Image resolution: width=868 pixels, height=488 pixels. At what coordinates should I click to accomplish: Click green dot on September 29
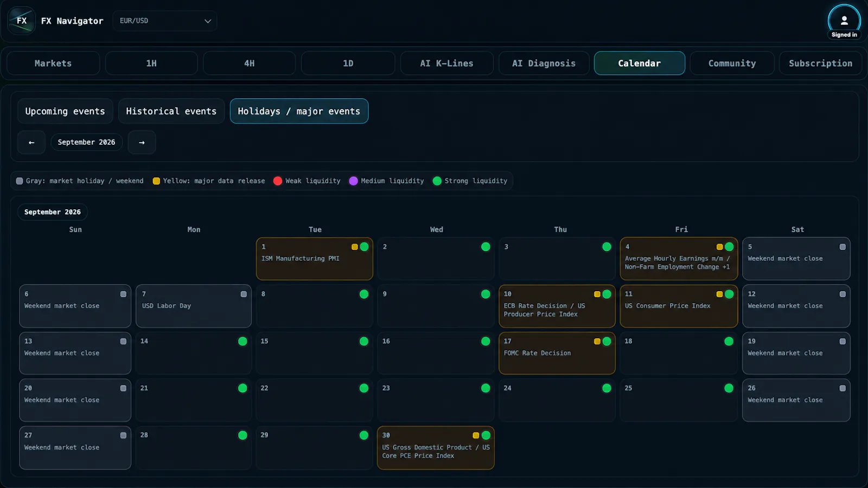pos(364,435)
